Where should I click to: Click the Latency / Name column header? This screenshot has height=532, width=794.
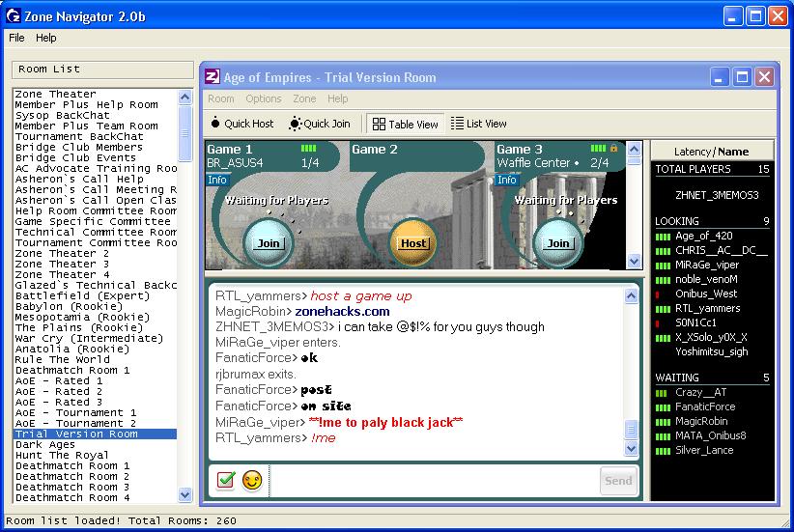point(712,152)
